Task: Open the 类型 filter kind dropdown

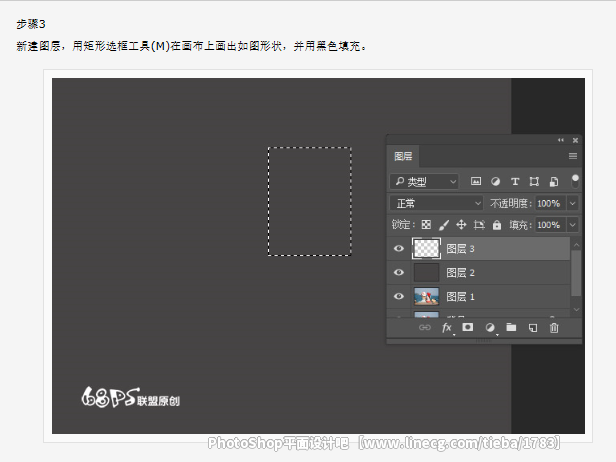Action: click(424, 182)
